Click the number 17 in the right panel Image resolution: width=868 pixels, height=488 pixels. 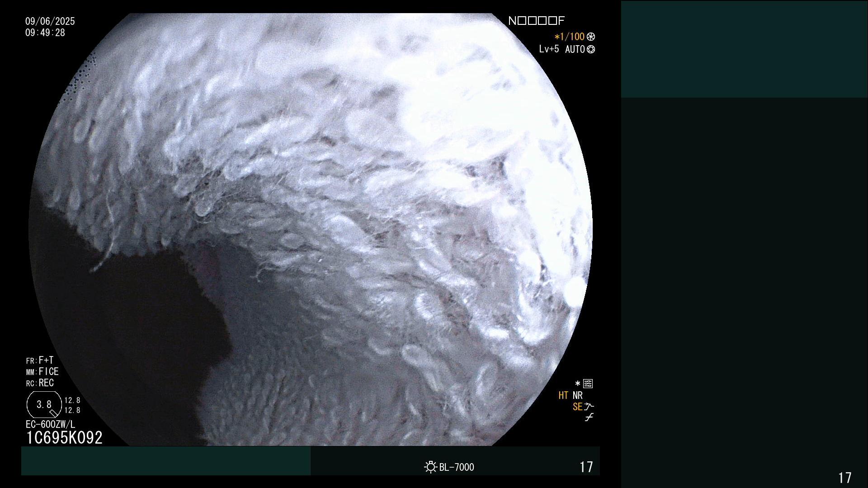click(845, 478)
